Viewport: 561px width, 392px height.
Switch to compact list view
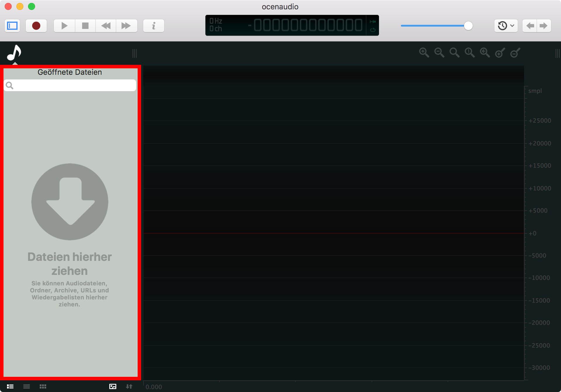(x=27, y=386)
